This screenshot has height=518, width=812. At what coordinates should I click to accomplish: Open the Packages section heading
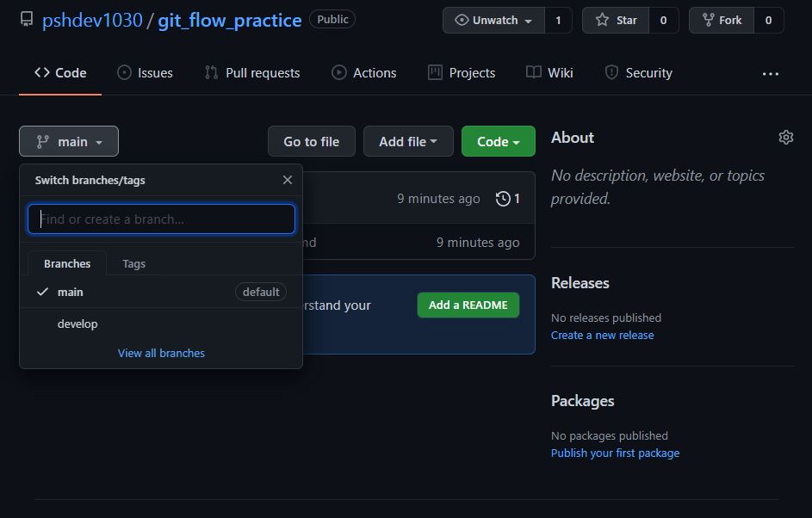pyautogui.click(x=583, y=401)
